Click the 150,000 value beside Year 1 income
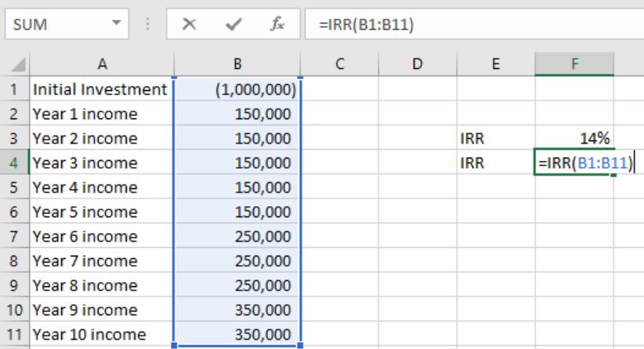The height and width of the screenshot is (349, 644). tap(237, 114)
